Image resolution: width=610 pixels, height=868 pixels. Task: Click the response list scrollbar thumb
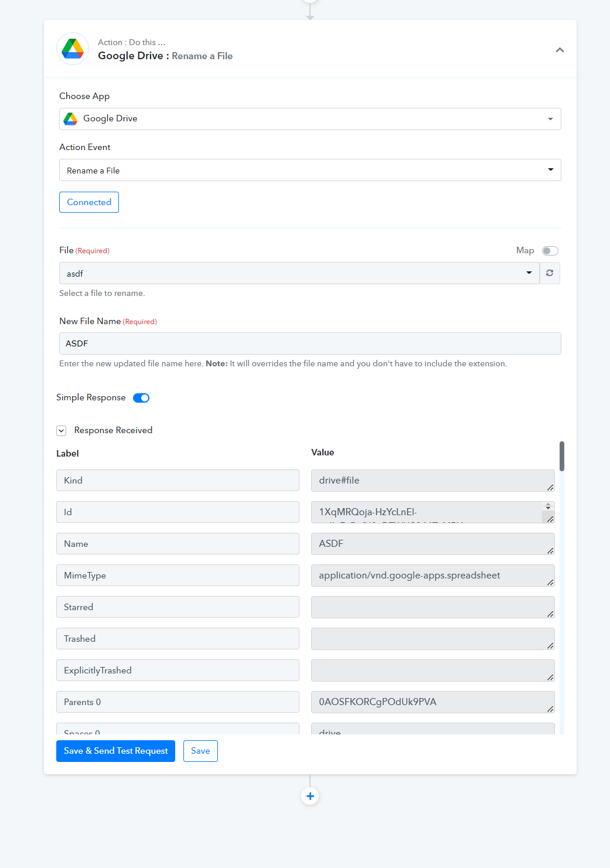tap(562, 456)
